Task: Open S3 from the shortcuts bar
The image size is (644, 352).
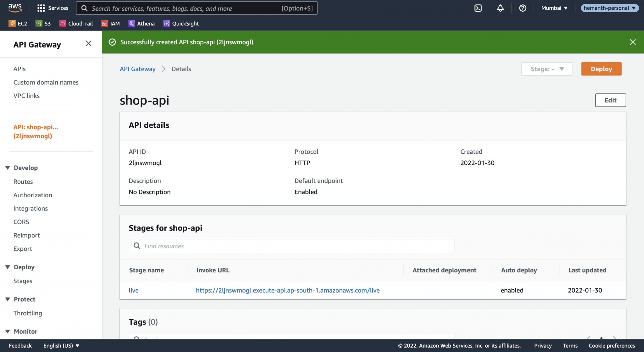Action: [x=43, y=23]
